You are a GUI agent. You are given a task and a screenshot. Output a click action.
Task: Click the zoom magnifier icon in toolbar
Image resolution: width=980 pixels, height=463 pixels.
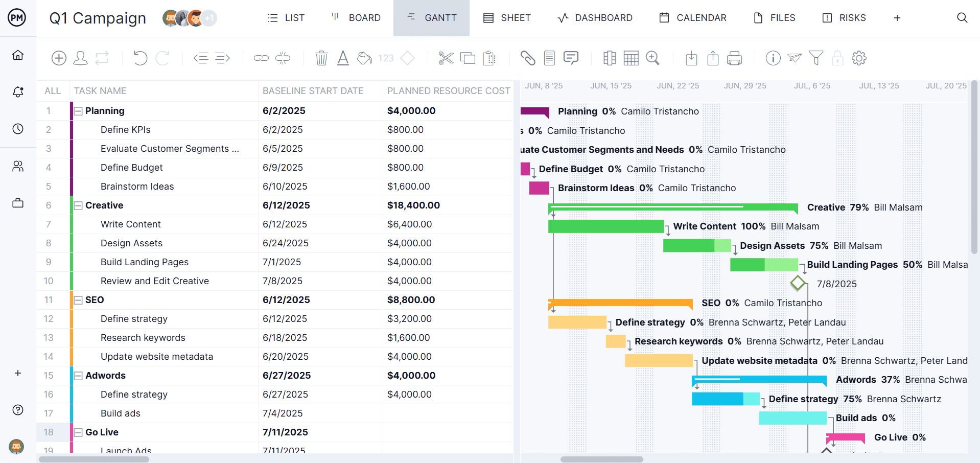[652, 58]
